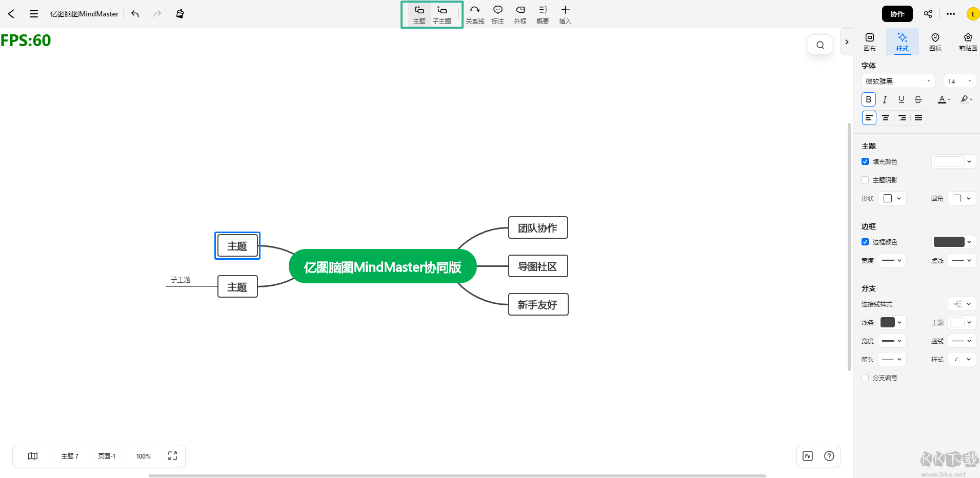980x478 pixels.
Task: Switch to the 图标 icons tab
Action: tap(935, 41)
